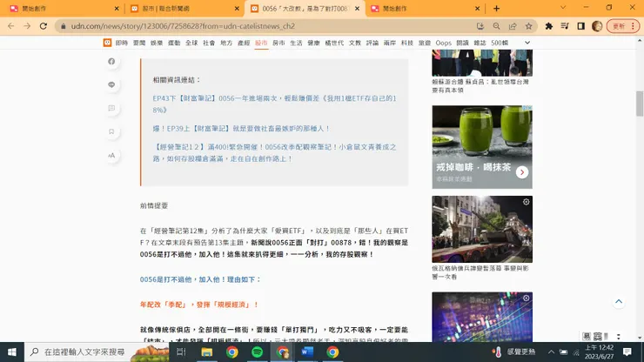Click the taskbar search box
Image resolution: width=644 pixels, height=362 pixels.
97,352
